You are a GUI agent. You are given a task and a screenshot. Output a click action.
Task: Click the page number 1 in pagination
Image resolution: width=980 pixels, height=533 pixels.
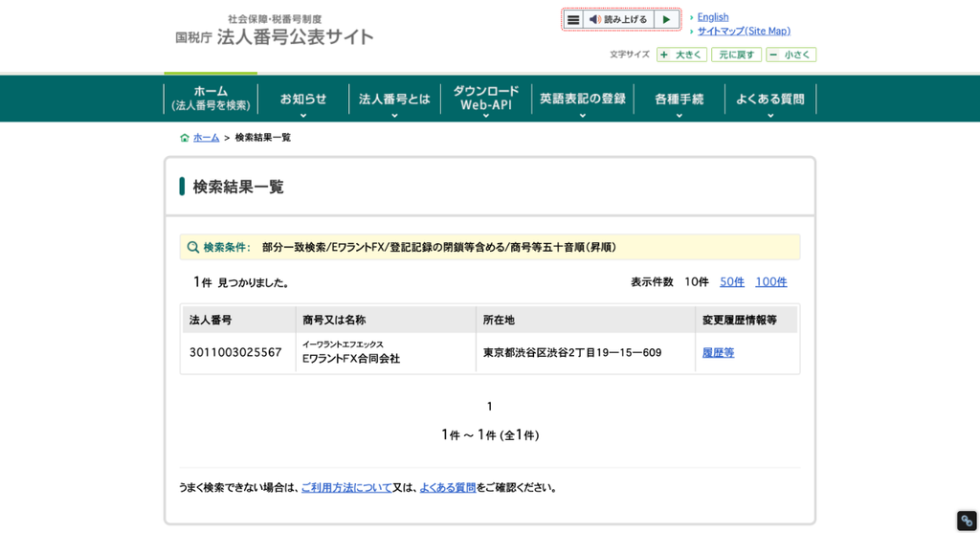coord(489,407)
